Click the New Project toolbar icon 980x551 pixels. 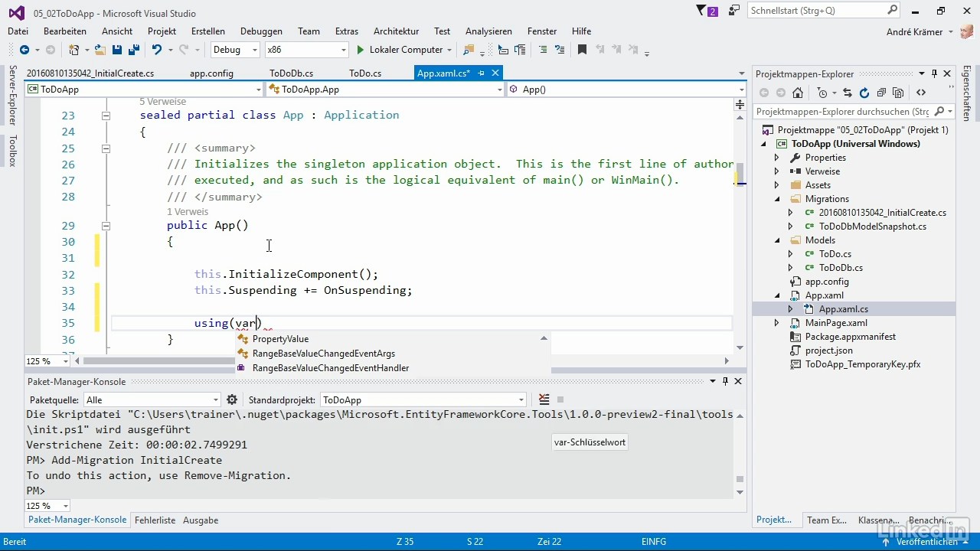tap(73, 50)
